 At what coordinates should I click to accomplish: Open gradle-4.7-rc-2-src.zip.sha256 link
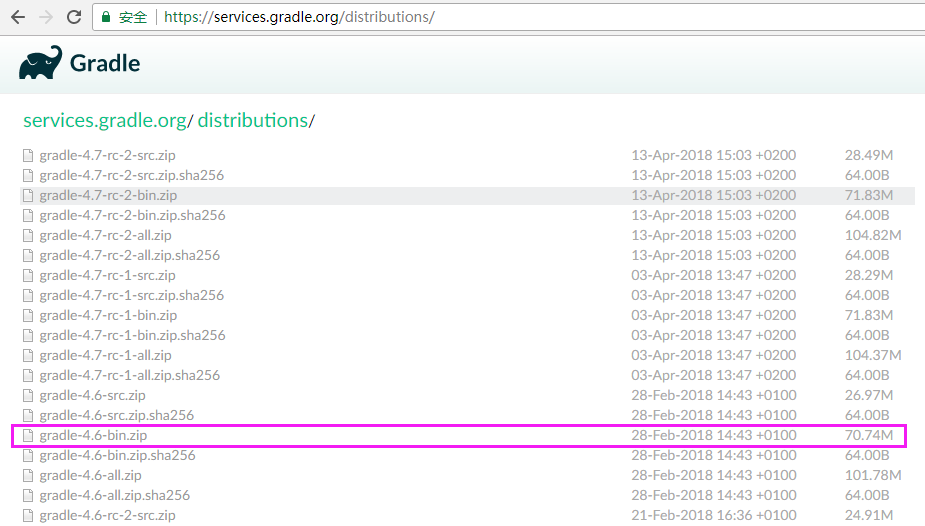point(132,175)
